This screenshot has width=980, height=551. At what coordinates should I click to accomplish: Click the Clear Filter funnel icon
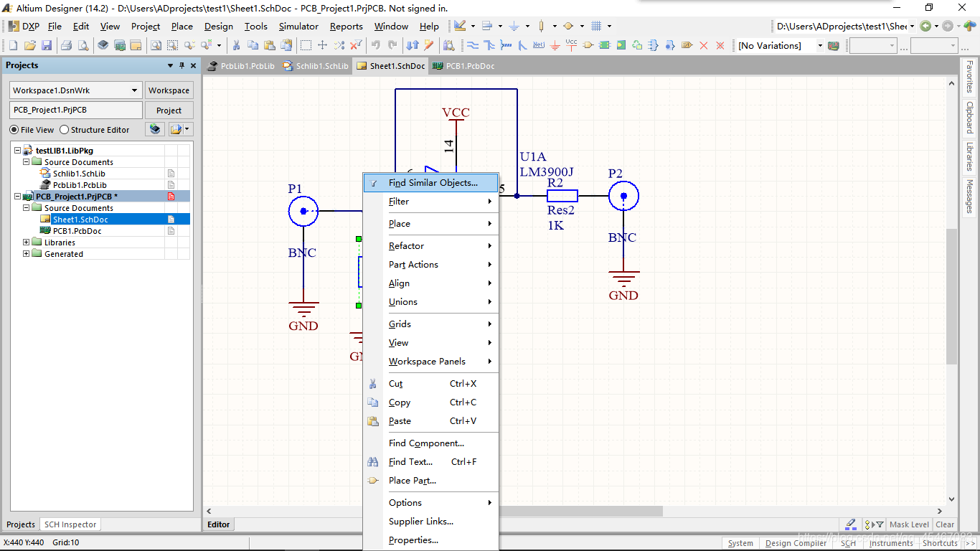356,45
